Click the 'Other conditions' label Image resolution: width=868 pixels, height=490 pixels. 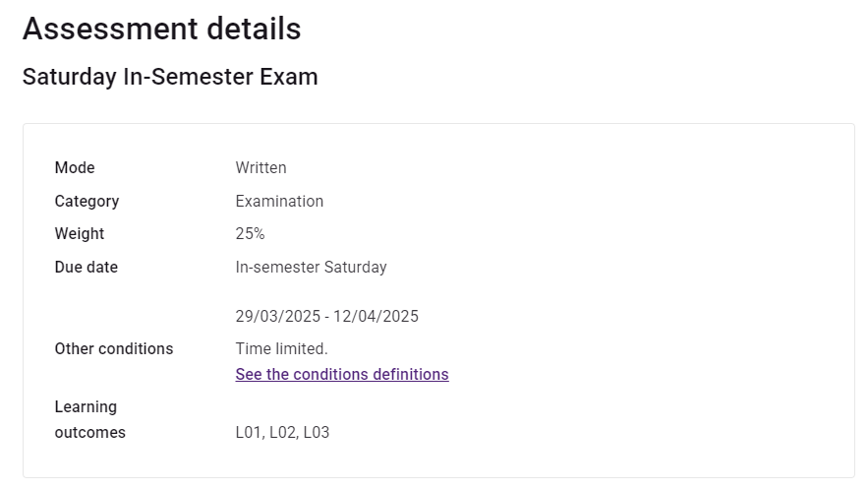tap(114, 349)
